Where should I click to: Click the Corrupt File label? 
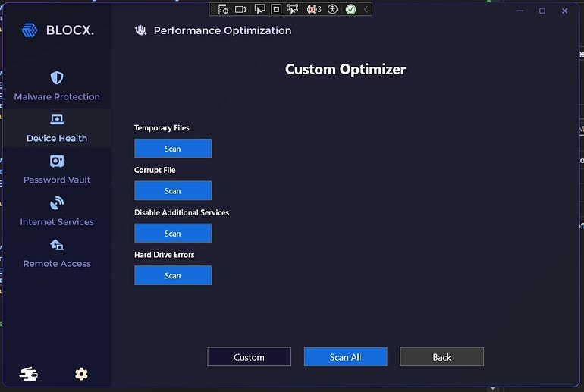coord(155,170)
